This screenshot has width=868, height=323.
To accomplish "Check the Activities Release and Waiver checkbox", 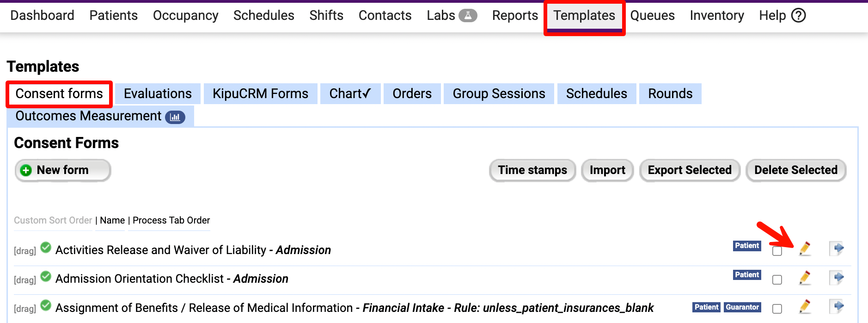I will [777, 251].
